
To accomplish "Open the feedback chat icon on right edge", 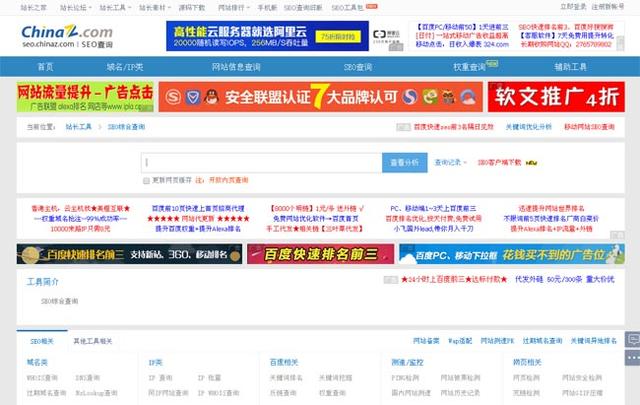I will 632,340.
